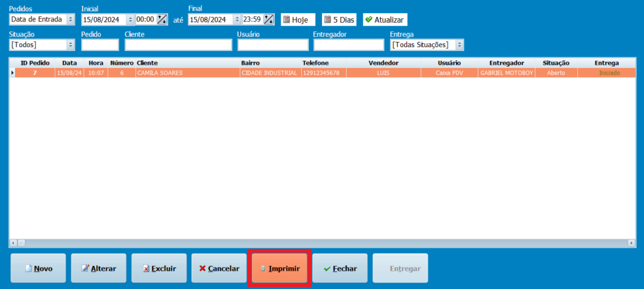This screenshot has height=289, width=644.
Task: Sort by the Entregador column header
Action: coord(506,63)
